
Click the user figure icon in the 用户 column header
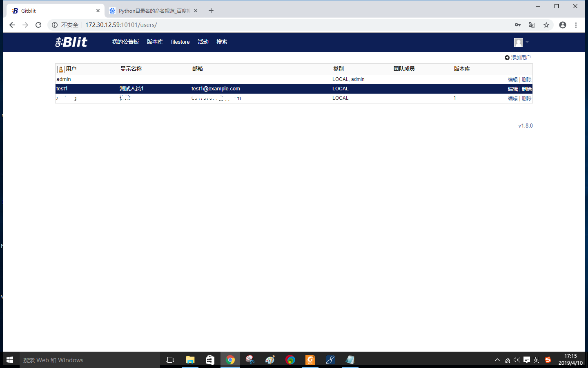(60, 69)
